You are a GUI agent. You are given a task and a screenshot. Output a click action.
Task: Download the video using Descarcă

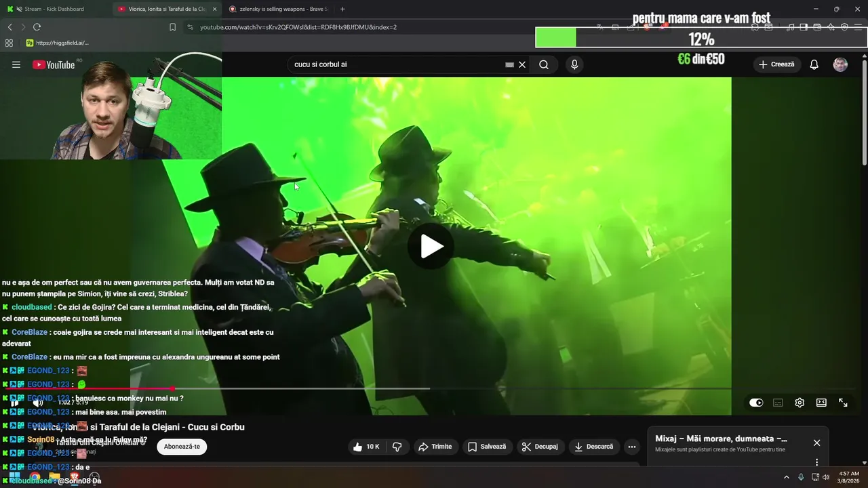pyautogui.click(x=593, y=447)
